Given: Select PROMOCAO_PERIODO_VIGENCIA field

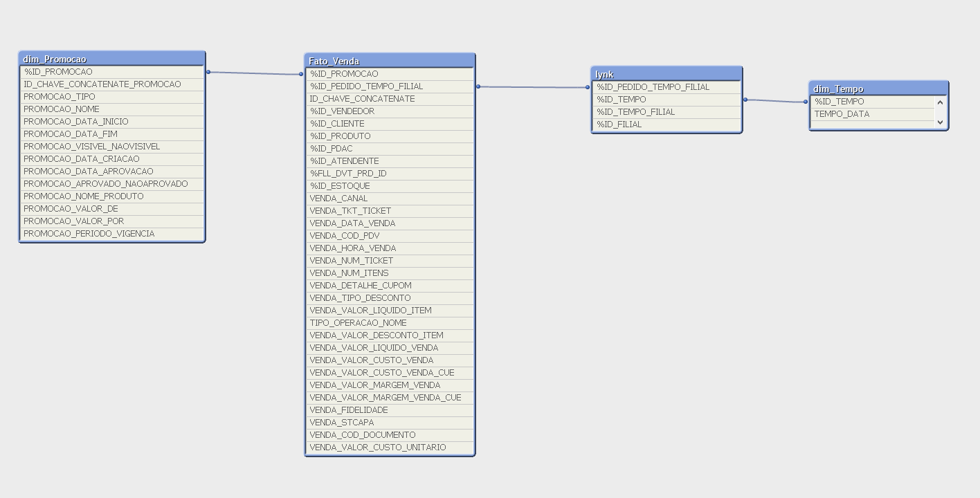Looking at the screenshot, I should tap(112, 234).
